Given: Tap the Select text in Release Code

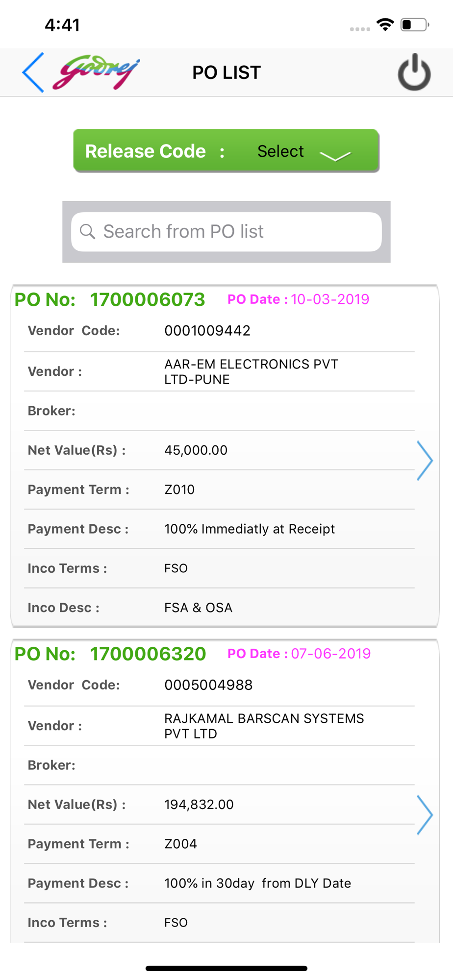Looking at the screenshot, I should tap(280, 151).
